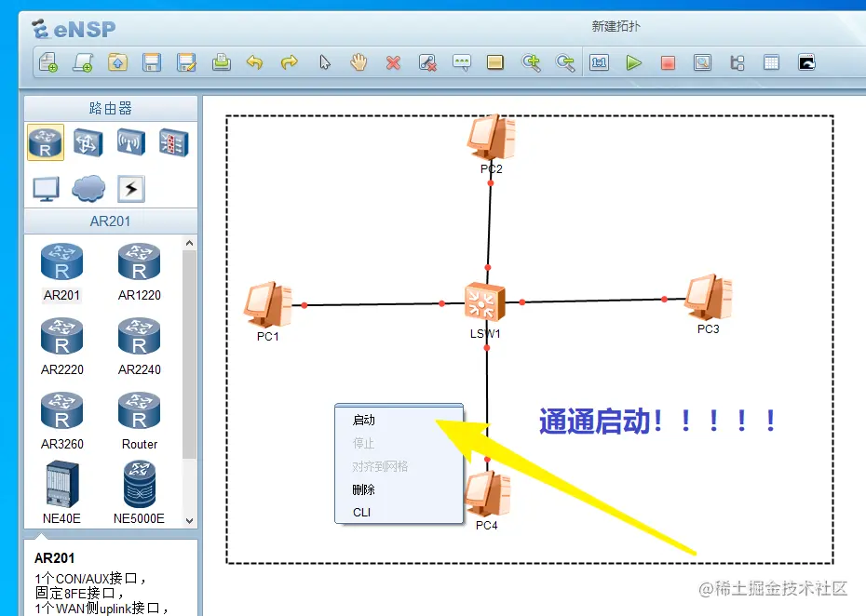Click the data capture toolbar icon
Screen dimensions: 866x616
(702, 62)
